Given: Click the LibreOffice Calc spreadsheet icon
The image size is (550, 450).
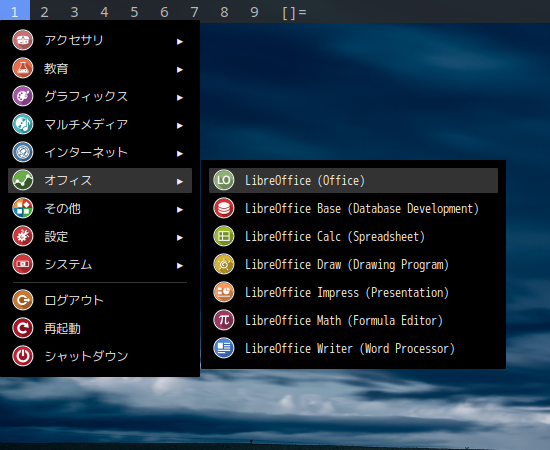Looking at the screenshot, I should (x=224, y=236).
